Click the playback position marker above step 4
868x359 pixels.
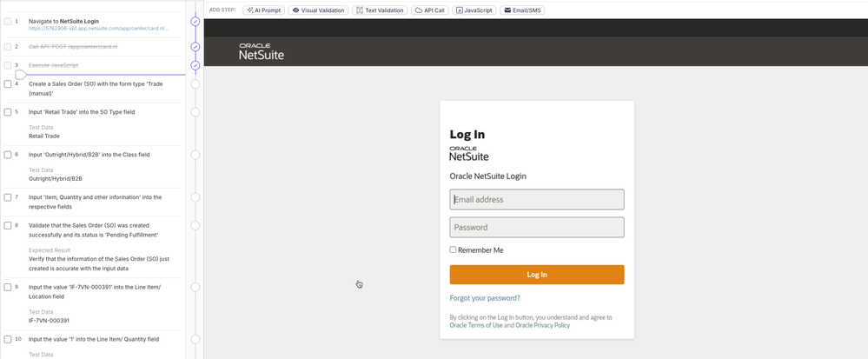[x=20, y=75]
